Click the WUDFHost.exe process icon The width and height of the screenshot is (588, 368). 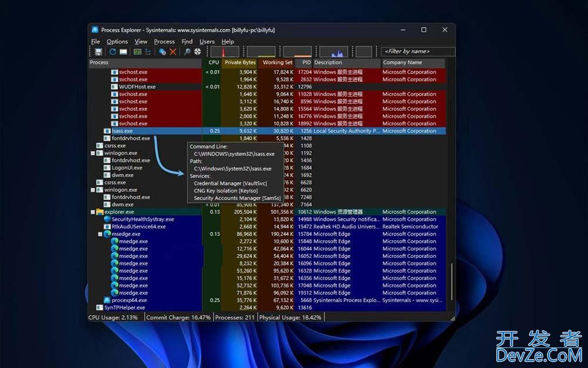(x=115, y=87)
